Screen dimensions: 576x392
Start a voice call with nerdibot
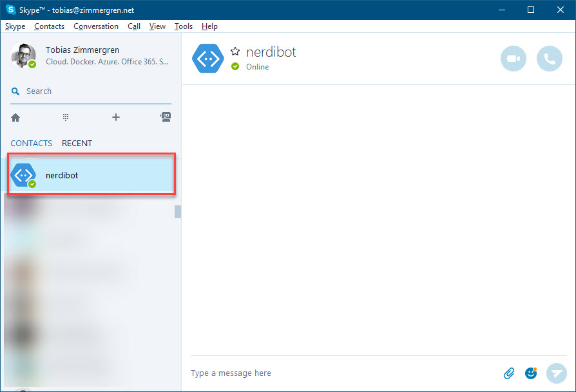click(x=549, y=59)
